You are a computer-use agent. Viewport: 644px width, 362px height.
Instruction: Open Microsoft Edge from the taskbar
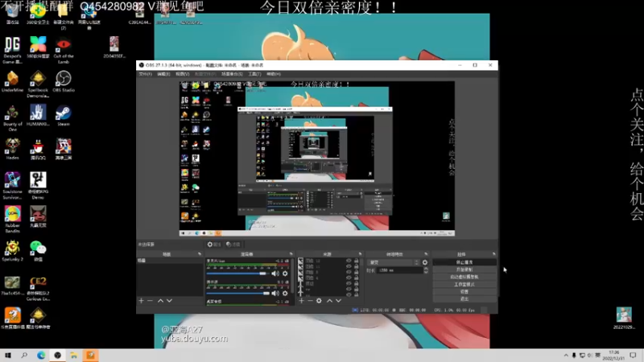pyautogui.click(x=41, y=356)
